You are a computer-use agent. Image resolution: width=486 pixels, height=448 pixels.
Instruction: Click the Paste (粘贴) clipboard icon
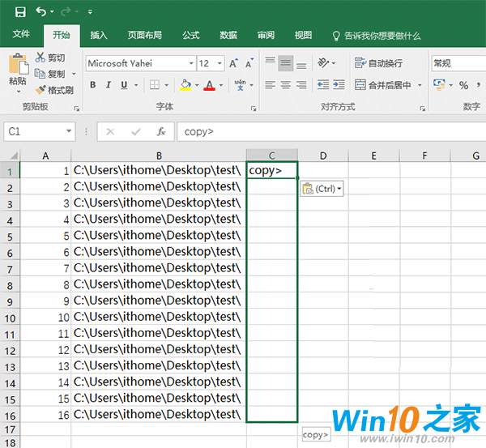tap(17, 66)
